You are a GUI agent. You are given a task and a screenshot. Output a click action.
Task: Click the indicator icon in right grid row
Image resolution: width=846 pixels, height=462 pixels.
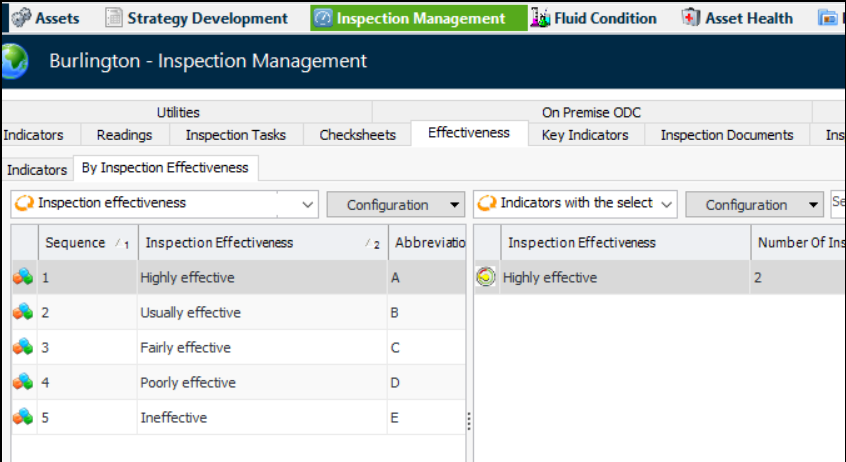click(x=487, y=278)
